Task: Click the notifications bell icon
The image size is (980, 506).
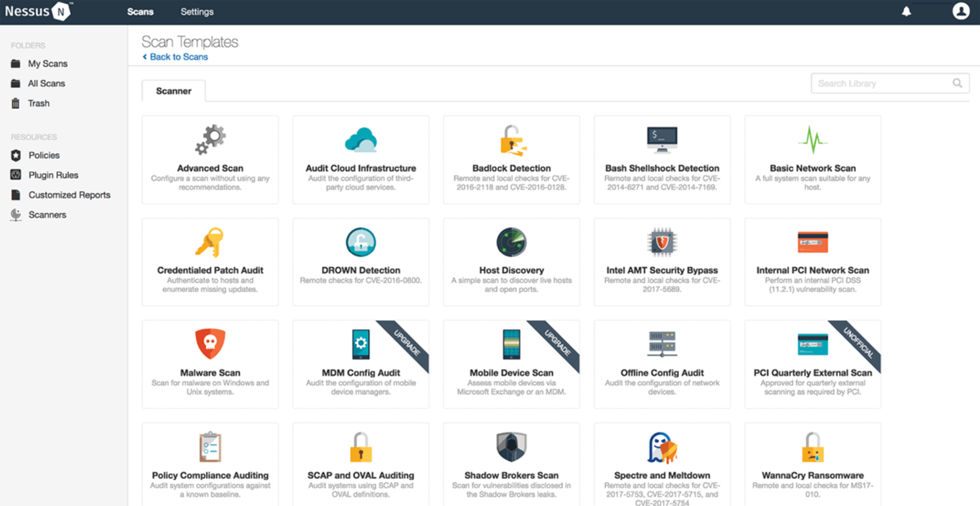Action: [x=906, y=11]
